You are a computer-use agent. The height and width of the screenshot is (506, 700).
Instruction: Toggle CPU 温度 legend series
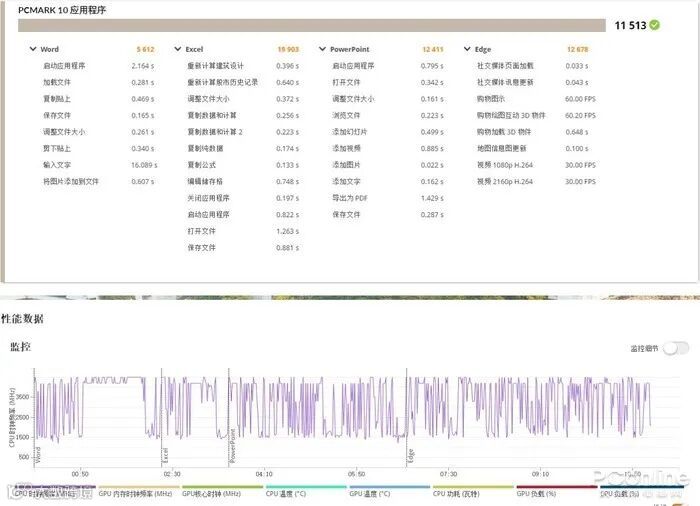pyautogui.click(x=306, y=492)
